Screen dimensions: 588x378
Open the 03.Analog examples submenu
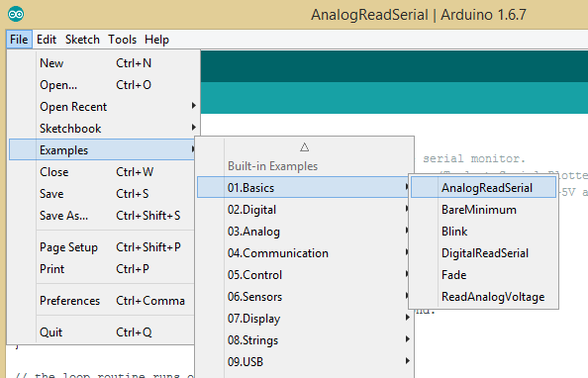pyautogui.click(x=303, y=232)
